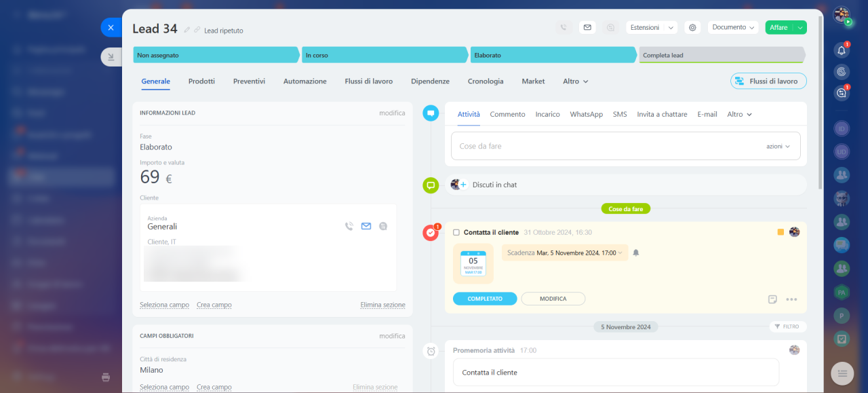Click the round list button in the right sidebar

(842, 373)
